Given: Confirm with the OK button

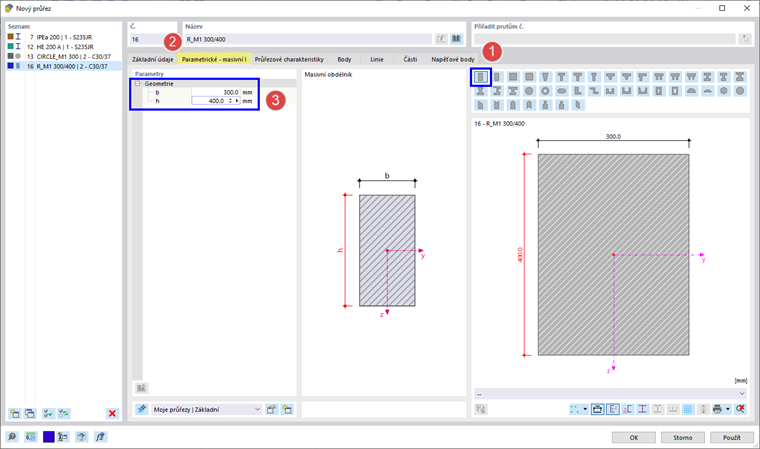Looking at the screenshot, I should 633,437.
